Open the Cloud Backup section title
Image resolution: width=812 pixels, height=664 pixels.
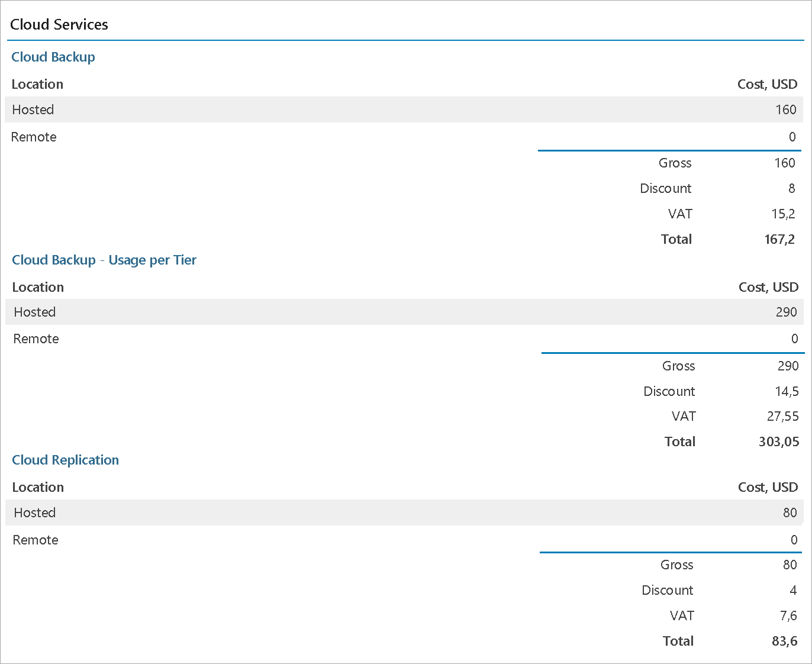[53, 57]
